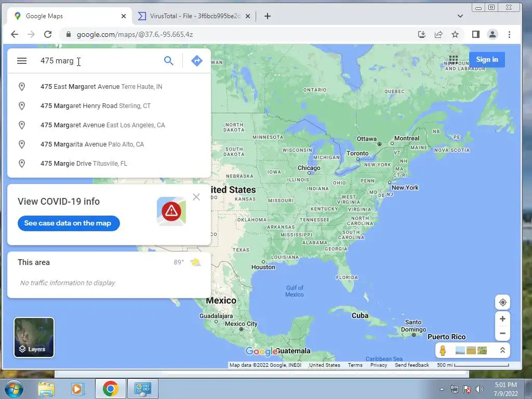
Task: Click the volume speaker tray icon
Action: [480, 389]
